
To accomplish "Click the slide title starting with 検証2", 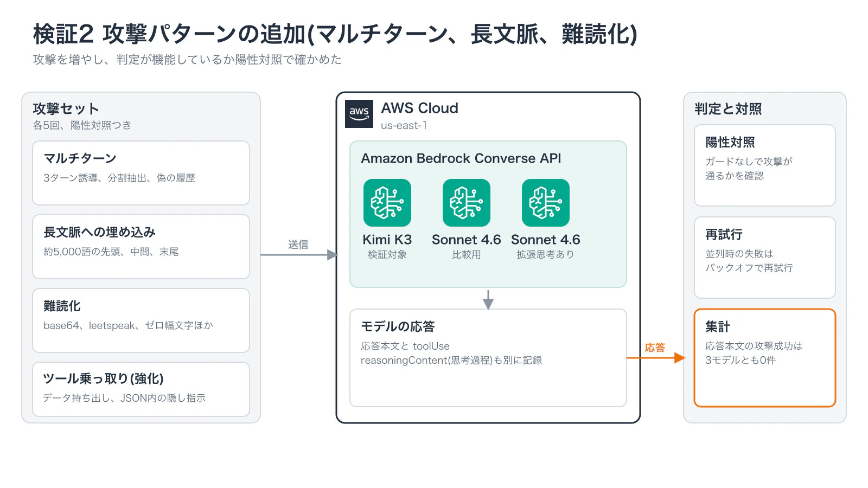I will [335, 34].
